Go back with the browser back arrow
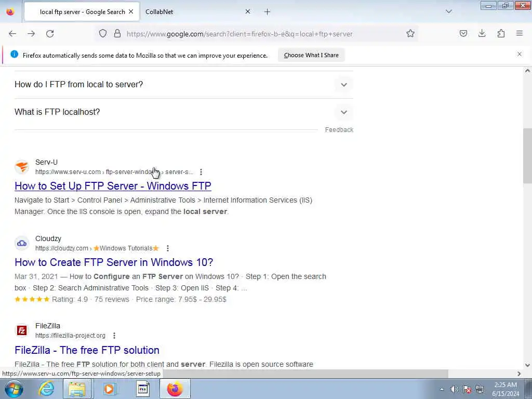 [x=12, y=34]
